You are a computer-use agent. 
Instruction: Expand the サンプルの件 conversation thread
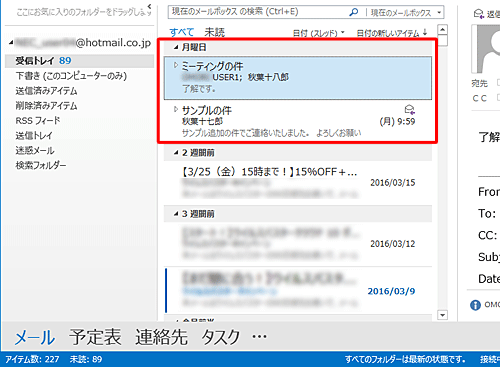(176, 109)
